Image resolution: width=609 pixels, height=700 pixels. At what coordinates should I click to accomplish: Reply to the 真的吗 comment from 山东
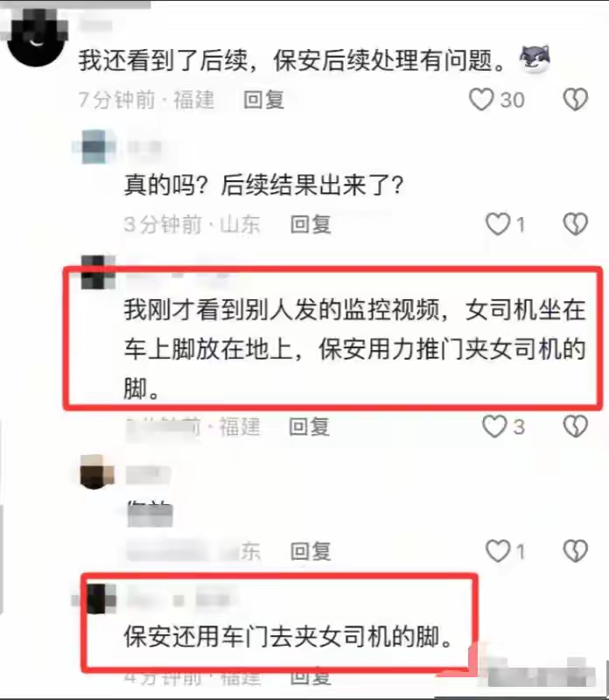pos(311,224)
